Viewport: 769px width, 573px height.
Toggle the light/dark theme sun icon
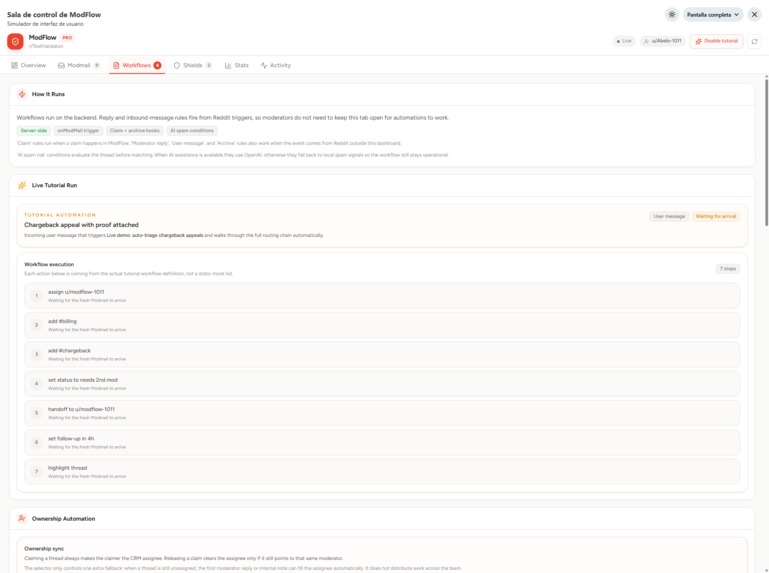(x=671, y=15)
